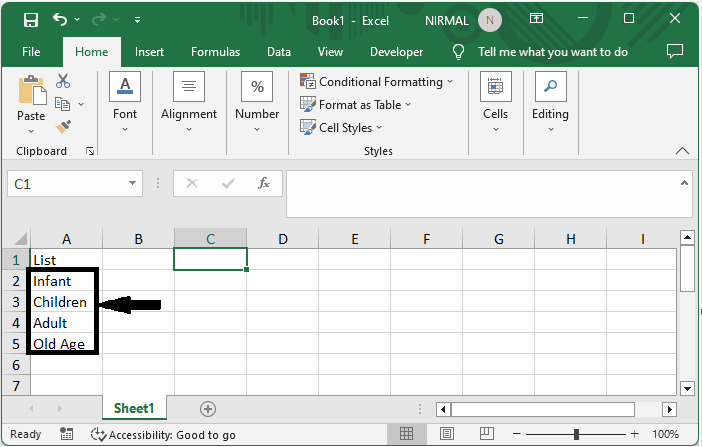Screen dimensions: 702x447
Task: Switch to the View tab
Action: [330, 52]
